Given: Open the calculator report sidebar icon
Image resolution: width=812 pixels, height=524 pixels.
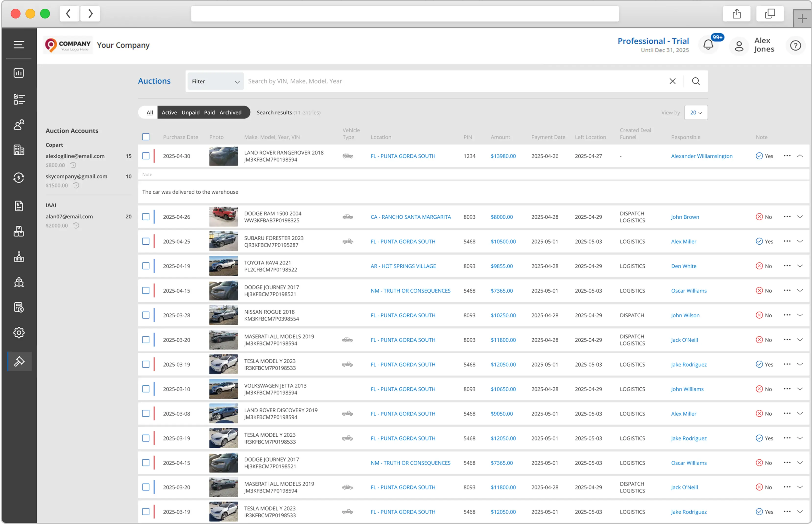Looking at the screenshot, I should pos(19,307).
